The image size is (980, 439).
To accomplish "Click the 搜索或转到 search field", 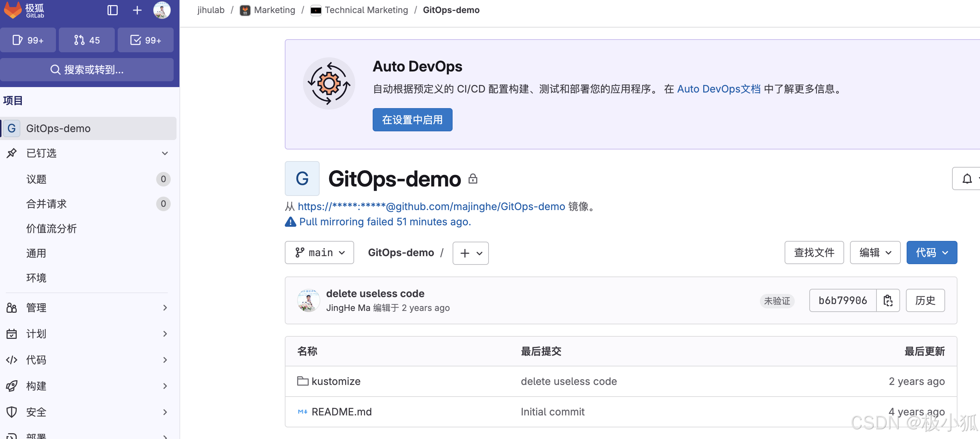I will [87, 70].
